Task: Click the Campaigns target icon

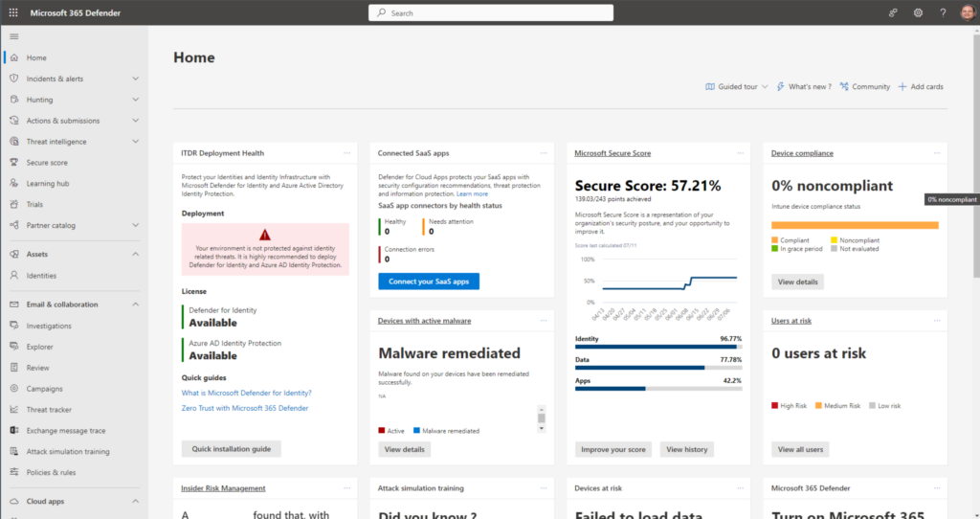Action: click(x=13, y=389)
